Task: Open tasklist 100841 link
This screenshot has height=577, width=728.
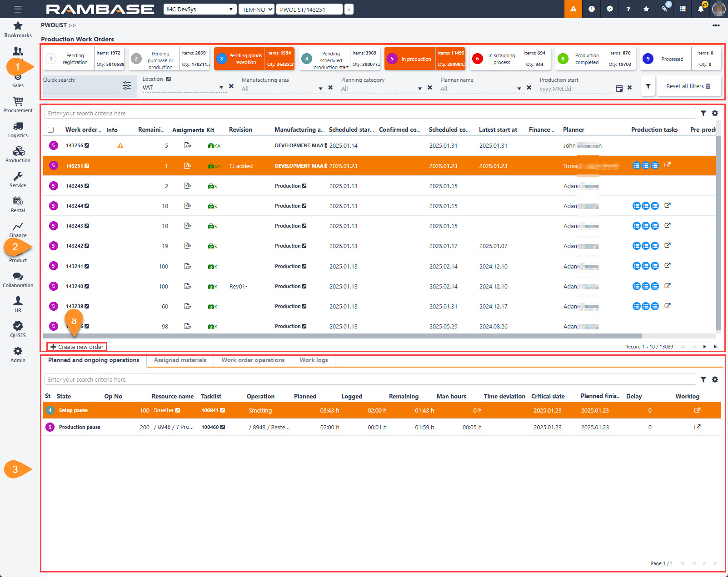Action: [213, 410]
